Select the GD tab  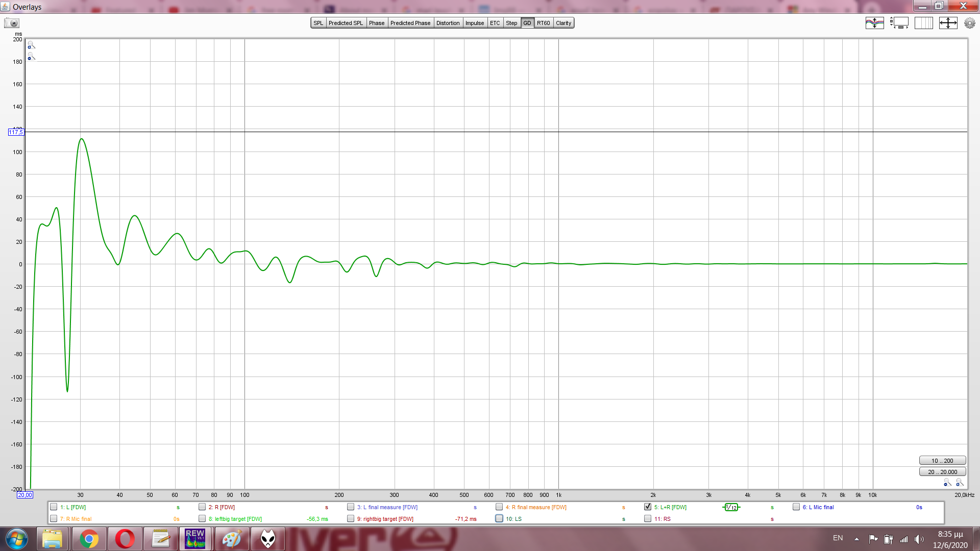pos(527,23)
